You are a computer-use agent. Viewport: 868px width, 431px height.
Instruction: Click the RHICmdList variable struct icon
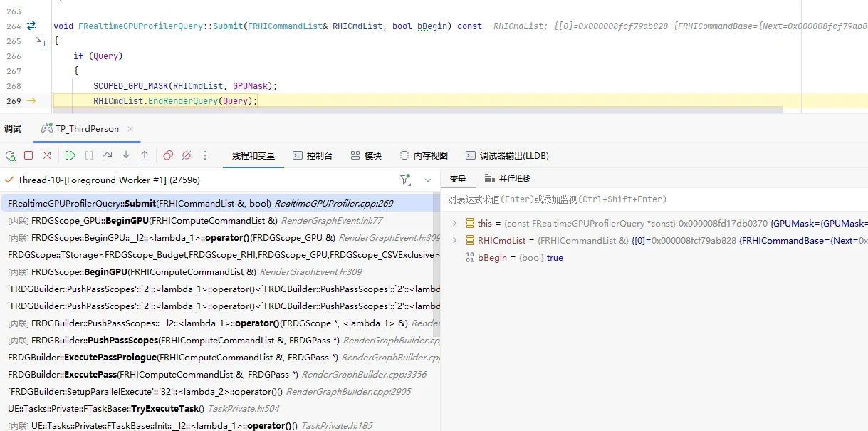tap(470, 240)
